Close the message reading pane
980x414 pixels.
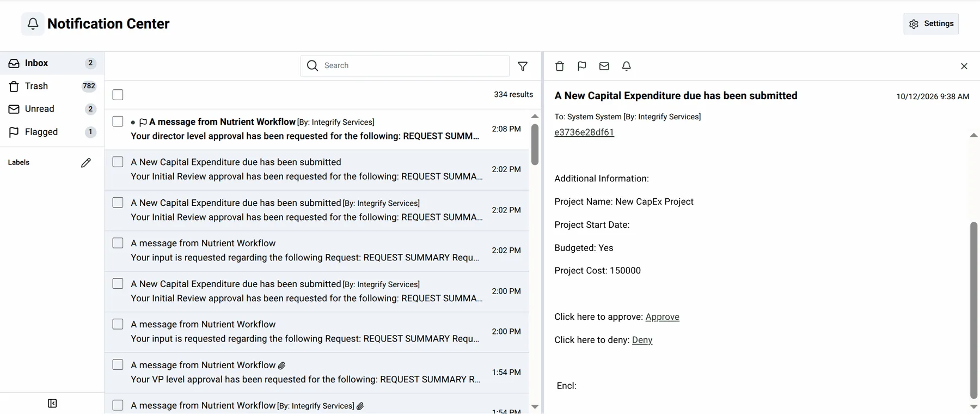point(964,66)
